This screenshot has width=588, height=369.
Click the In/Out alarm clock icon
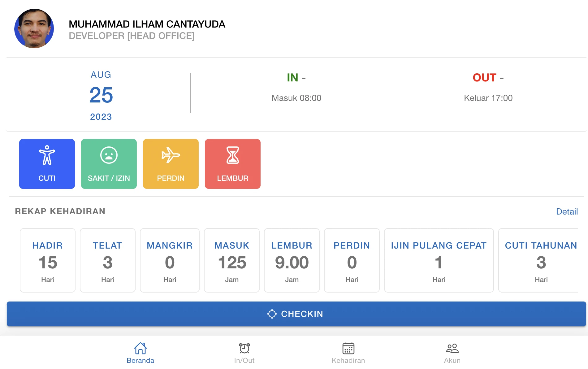tap(244, 348)
